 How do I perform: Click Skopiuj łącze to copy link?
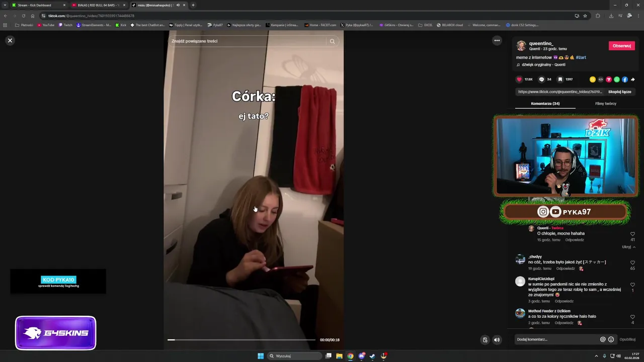click(619, 92)
